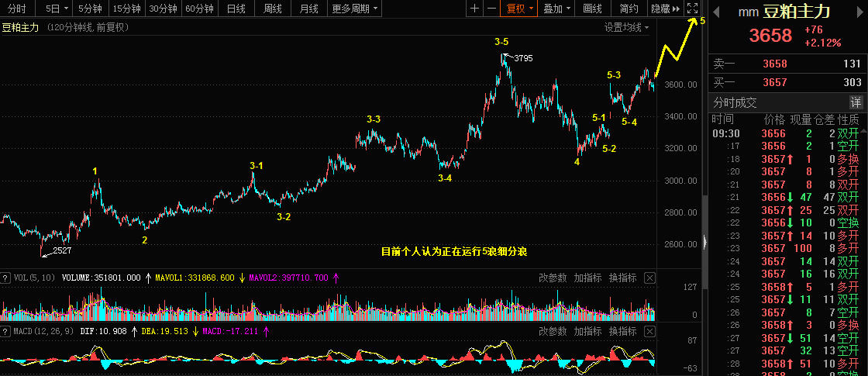Viewport: 868px width, 376px height.
Task: Click MAVOL1:331868.600 value
Action: pyautogui.click(x=195, y=278)
